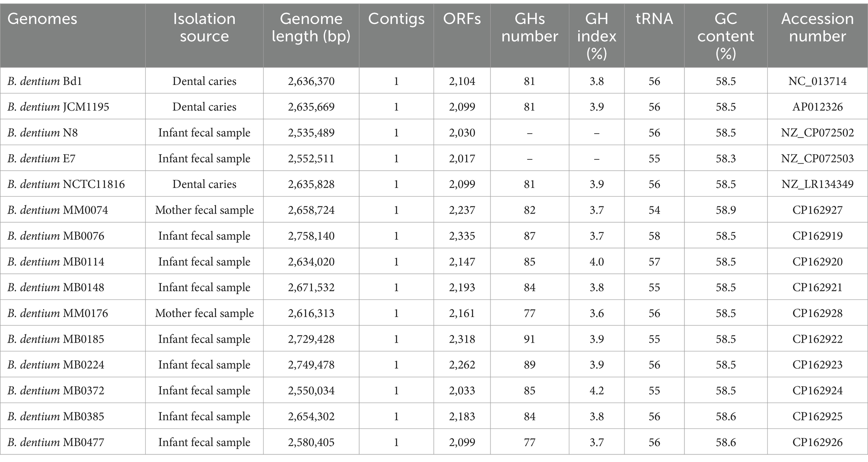Click Mother fecal sample for MM0176

pyautogui.click(x=204, y=313)
